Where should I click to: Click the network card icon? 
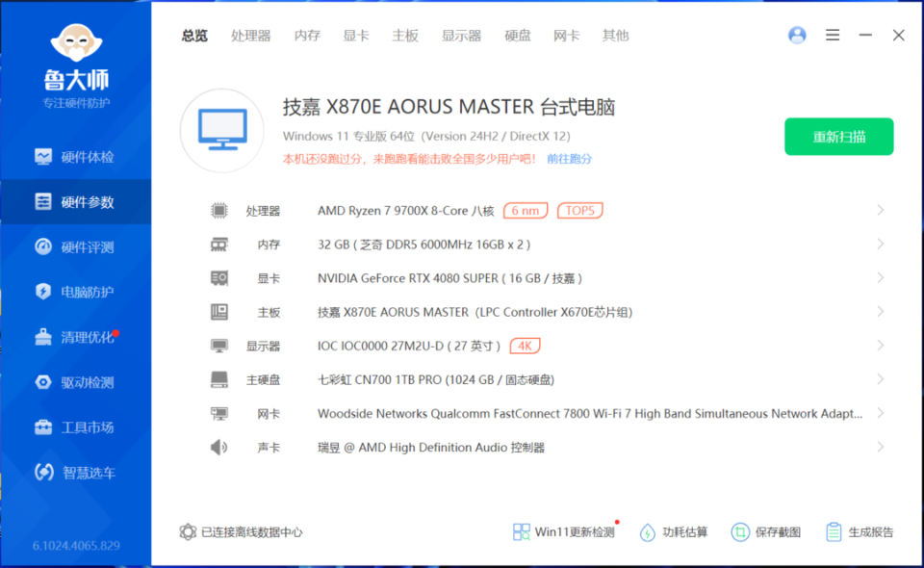pos(219,414)
